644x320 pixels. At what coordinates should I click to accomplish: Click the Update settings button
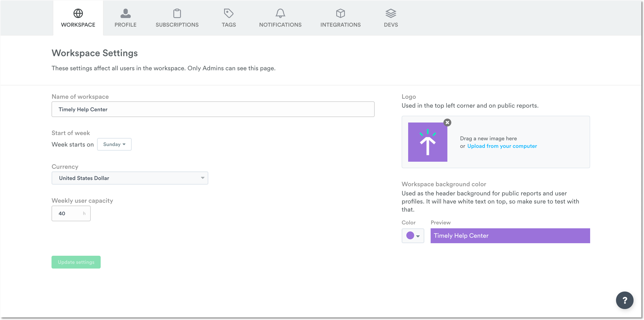(76, 262)
